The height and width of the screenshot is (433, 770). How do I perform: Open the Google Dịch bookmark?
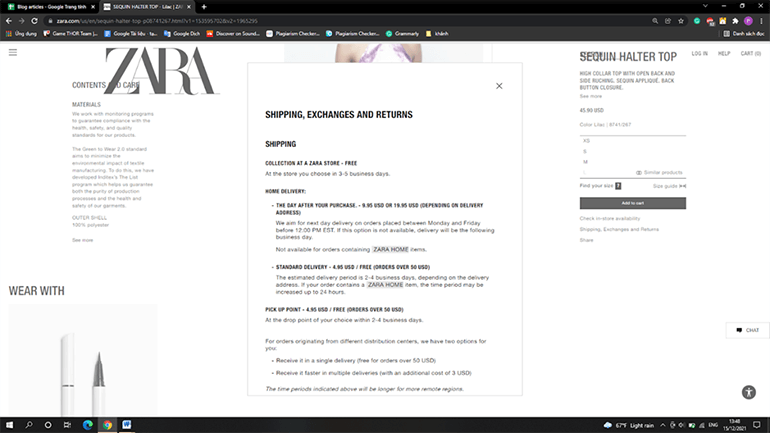tap(182, 34)
